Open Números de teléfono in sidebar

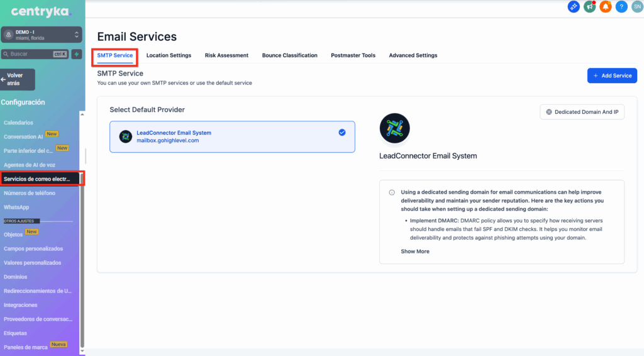[30, 193]
